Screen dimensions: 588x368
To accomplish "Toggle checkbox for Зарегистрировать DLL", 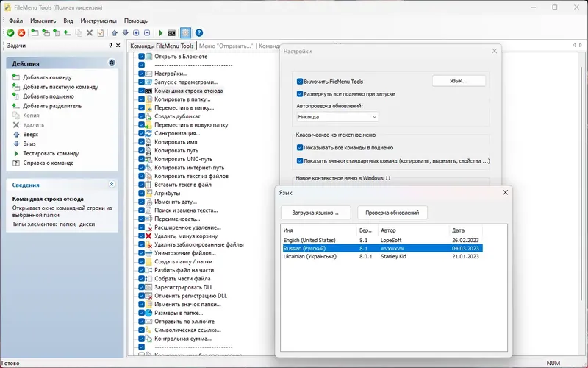I will 141,287.
